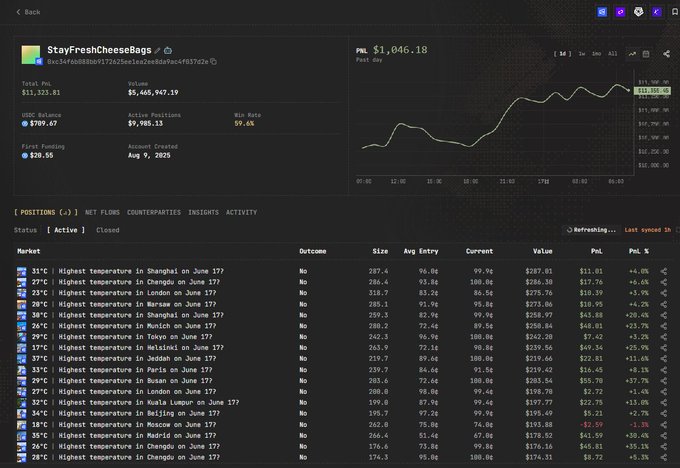Click the PnL % value +37.7% in Busan row
The image size is (680, 468).
coord(639,380)
